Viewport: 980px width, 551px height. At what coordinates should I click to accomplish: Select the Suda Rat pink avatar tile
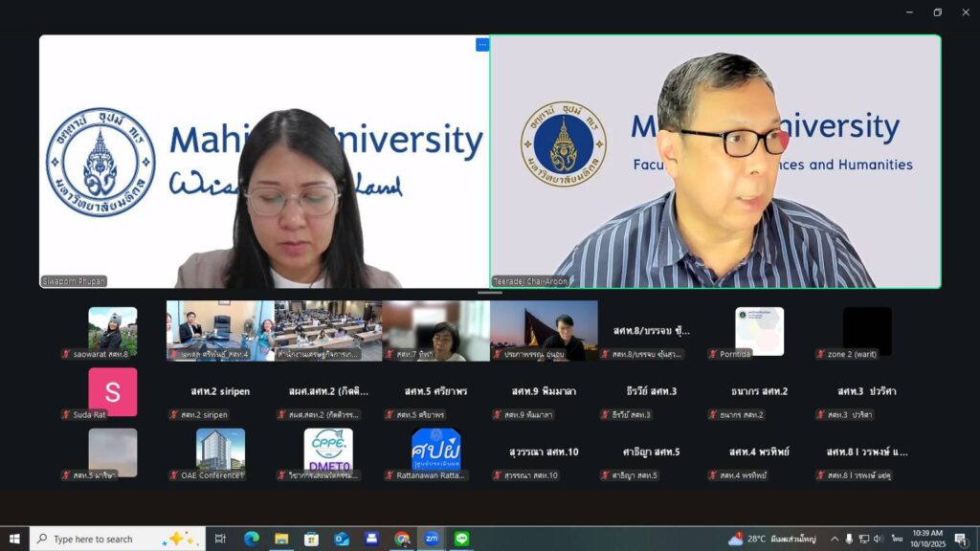(112, 391)
